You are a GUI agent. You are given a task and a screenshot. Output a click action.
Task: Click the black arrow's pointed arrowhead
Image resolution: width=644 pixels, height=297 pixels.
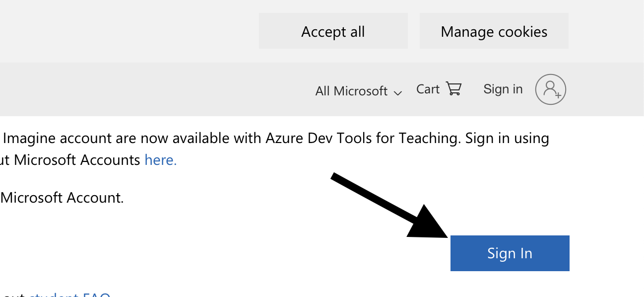(431, 224)
